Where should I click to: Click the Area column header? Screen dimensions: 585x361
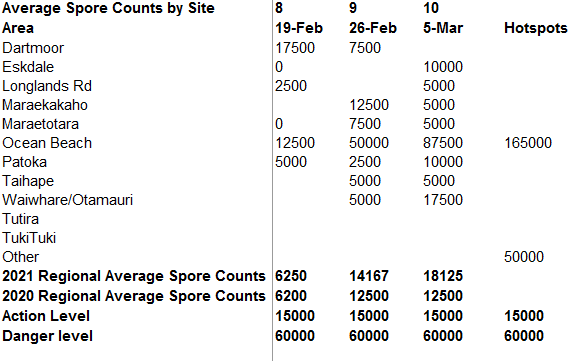pyautogui.click(x=18, y=28)
